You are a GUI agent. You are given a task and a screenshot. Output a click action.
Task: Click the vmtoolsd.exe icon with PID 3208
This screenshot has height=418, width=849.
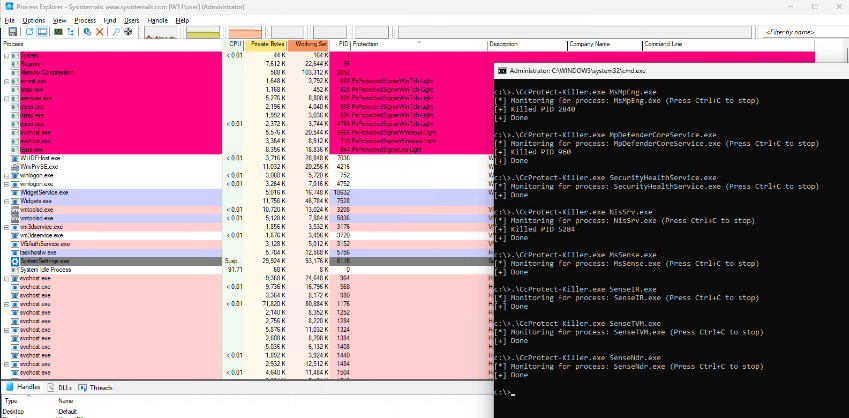click(x=15, y=210)
